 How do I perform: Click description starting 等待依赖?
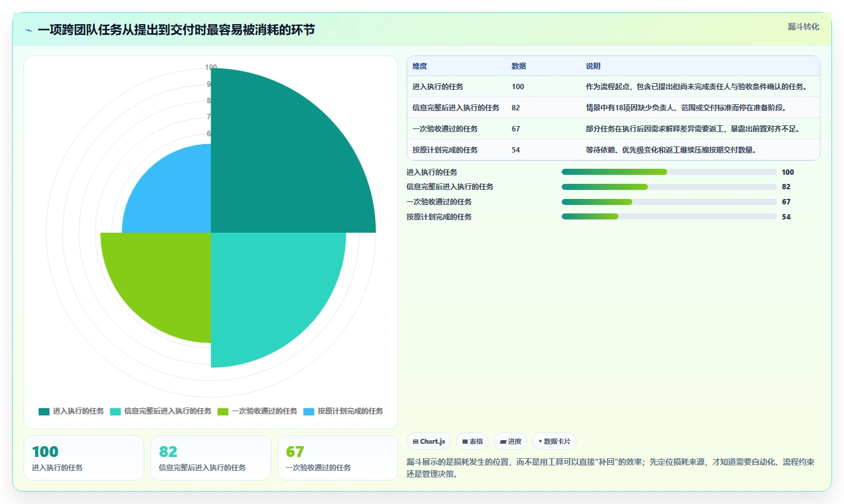point(671,150)
